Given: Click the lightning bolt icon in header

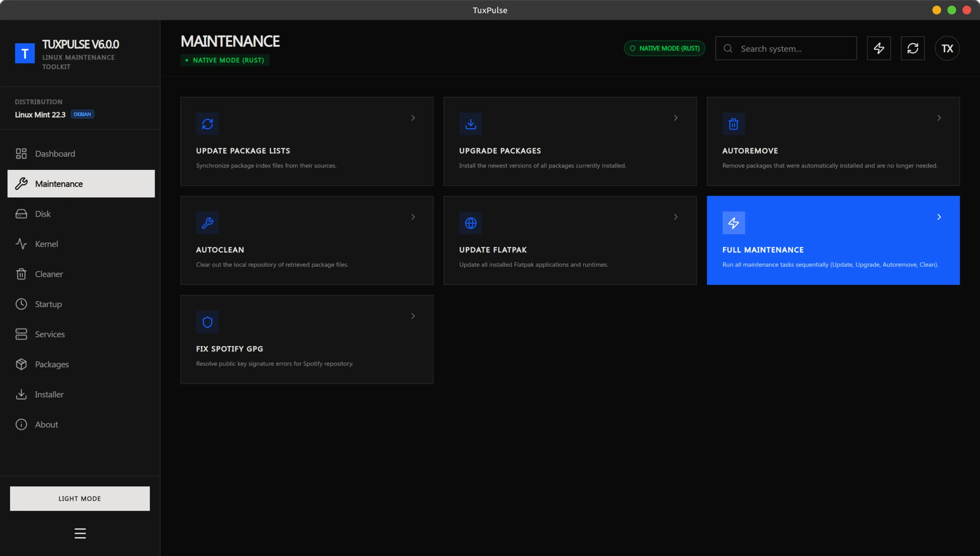Looking at the screenshot, I should point(879,48).
